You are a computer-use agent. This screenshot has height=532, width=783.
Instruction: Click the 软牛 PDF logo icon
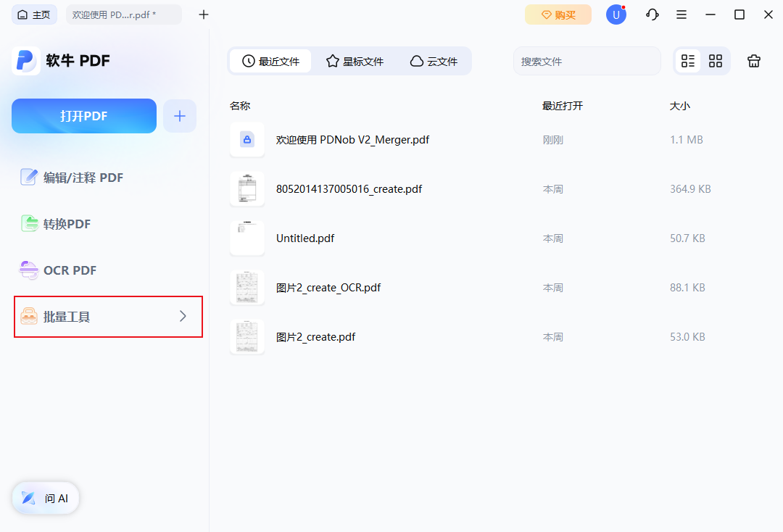(x=26, y=61)
